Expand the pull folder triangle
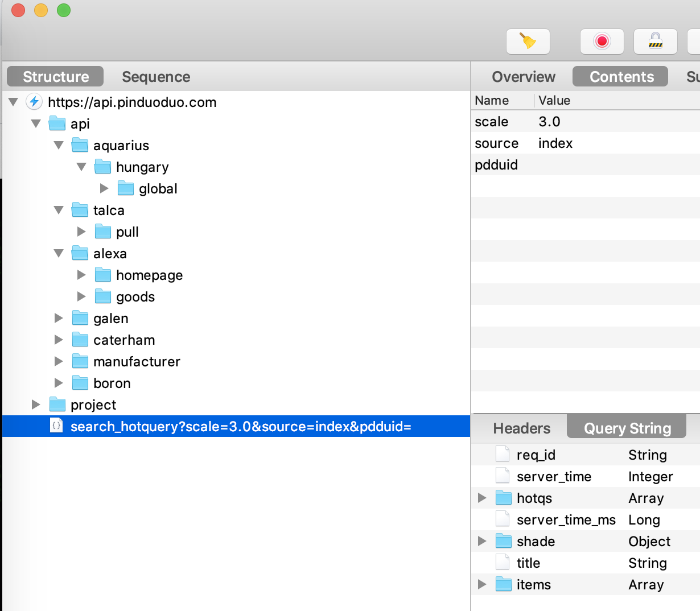Screen dimensions: 700x611 pyautogui.click(x=81, y=232)
